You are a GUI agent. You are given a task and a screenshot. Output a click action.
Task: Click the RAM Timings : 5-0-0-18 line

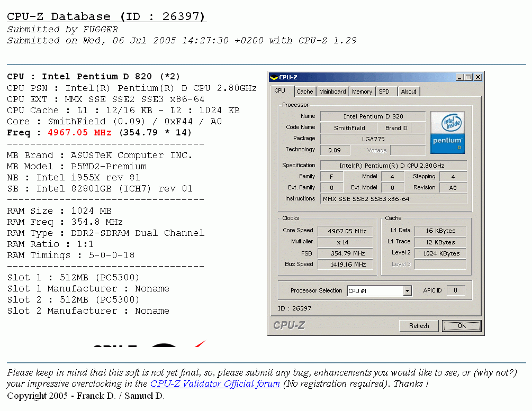click(70, 255)
